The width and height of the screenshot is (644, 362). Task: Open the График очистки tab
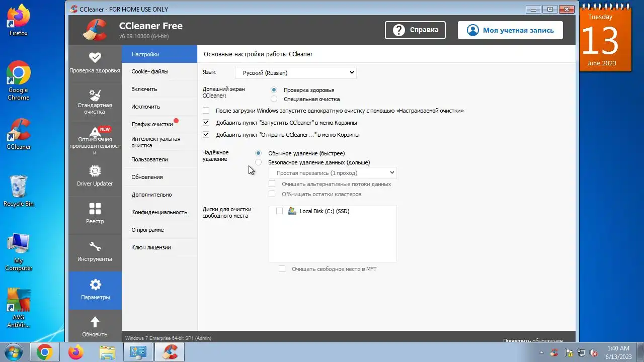tap(159, 124)
